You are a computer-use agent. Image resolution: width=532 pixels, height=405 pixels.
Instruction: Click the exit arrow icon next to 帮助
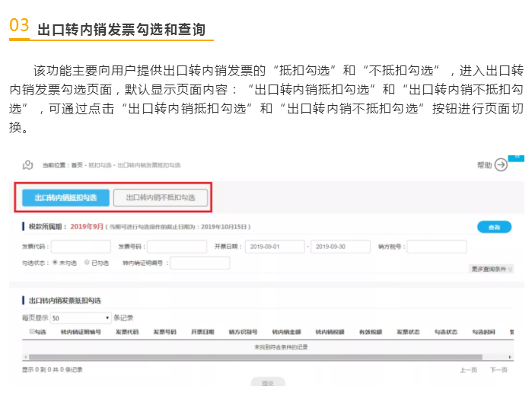(x=500, y=164)
